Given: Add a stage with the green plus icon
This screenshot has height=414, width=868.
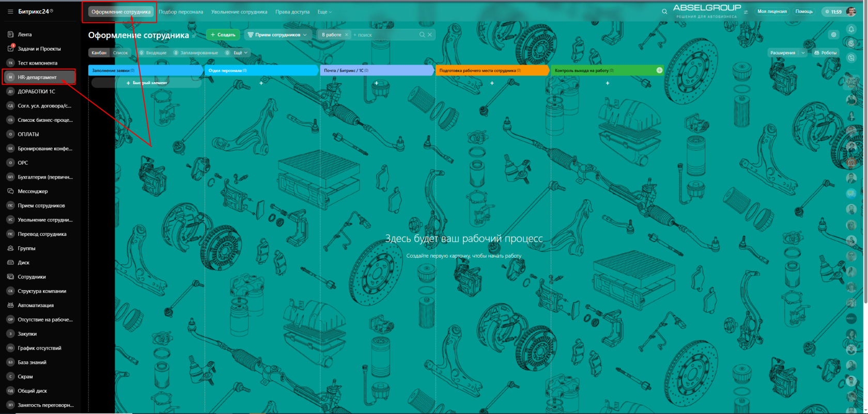Looking at the screenshot, I should tap(659, 70).
